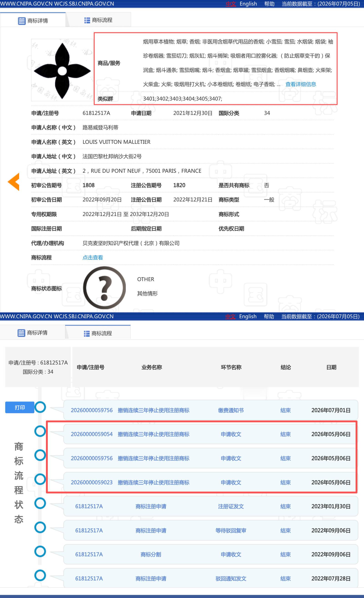Click 驳回通知发文 step name

coord(231,578)
